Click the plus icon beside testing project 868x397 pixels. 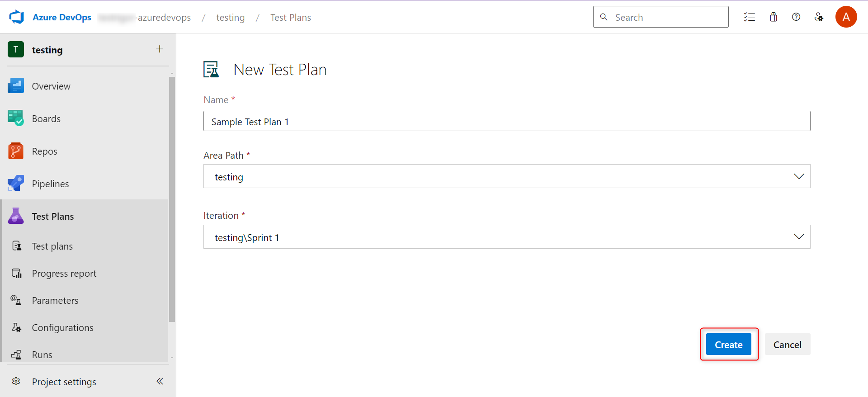tap(160, 49)
